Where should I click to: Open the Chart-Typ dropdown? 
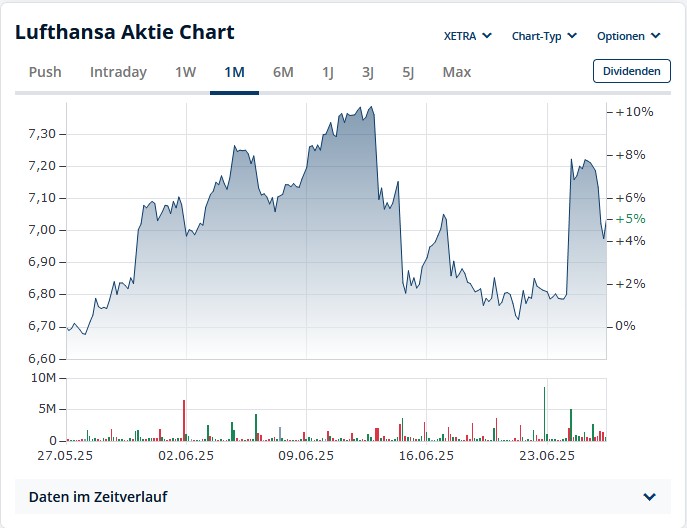[x=544, y=36]
